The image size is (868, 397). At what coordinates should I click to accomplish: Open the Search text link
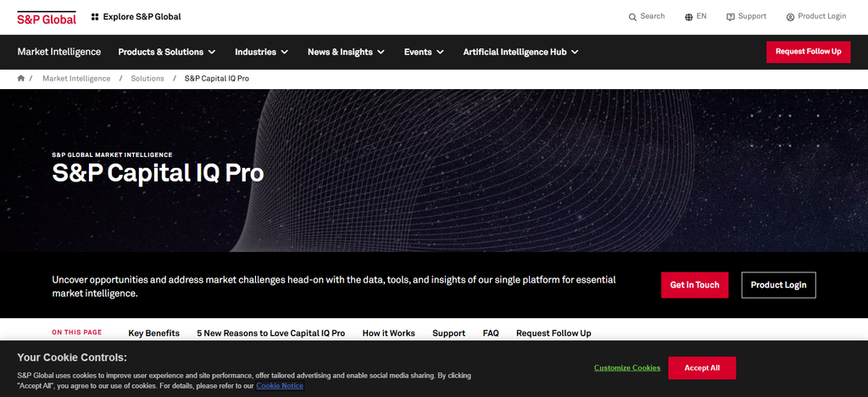pyautogui.click(x=653, y=16)
